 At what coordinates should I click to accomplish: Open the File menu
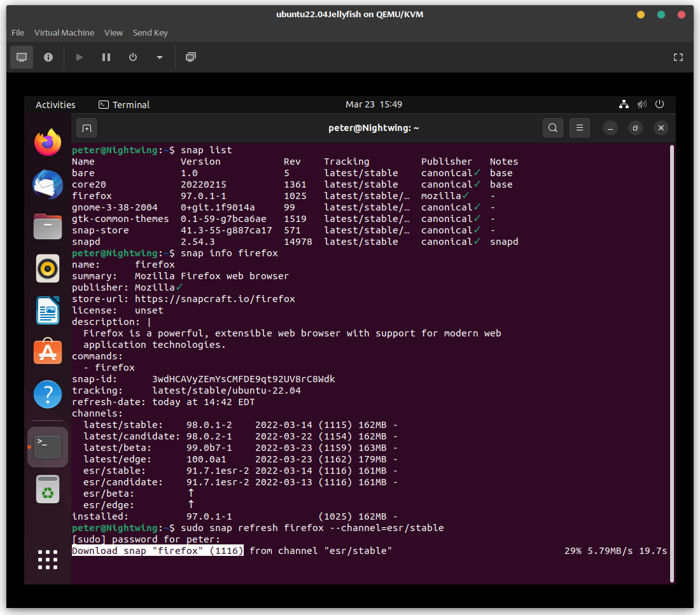pos(18,32)
